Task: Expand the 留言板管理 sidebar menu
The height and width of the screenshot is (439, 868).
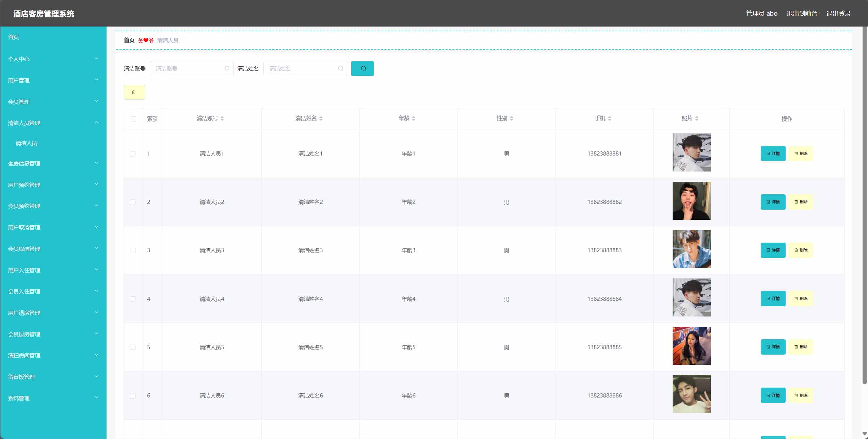Action: 53,377
